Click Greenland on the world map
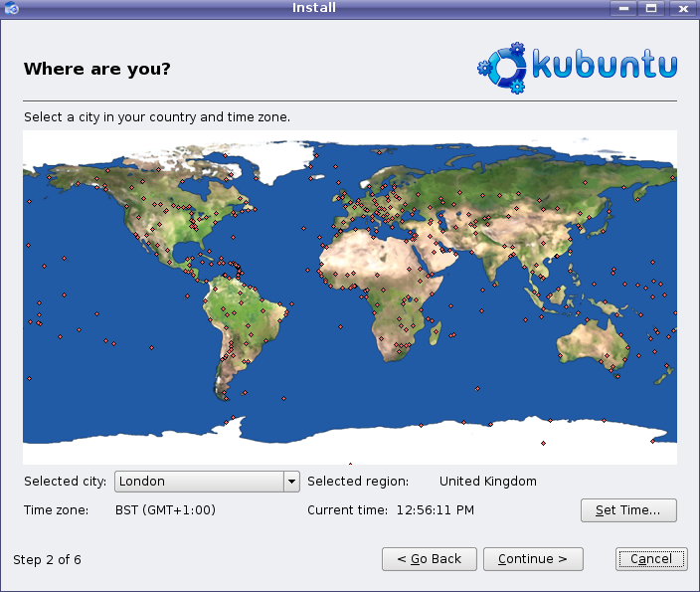The image size is (700, 592). pyautogui.click(x=274, y=160)
